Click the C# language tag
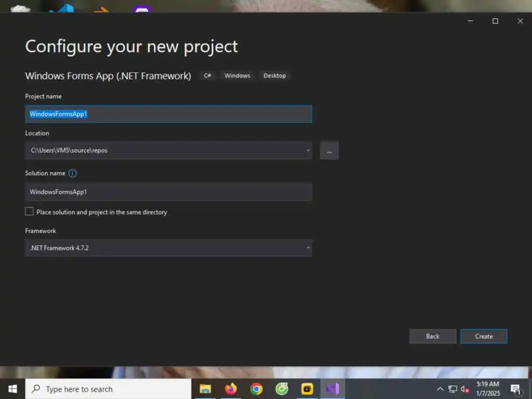 tap(207, 76)
